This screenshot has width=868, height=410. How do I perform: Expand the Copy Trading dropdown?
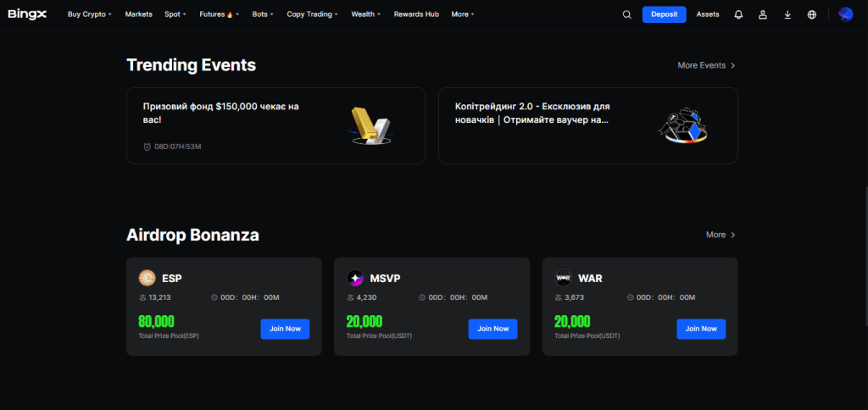[x=313, y=14]
